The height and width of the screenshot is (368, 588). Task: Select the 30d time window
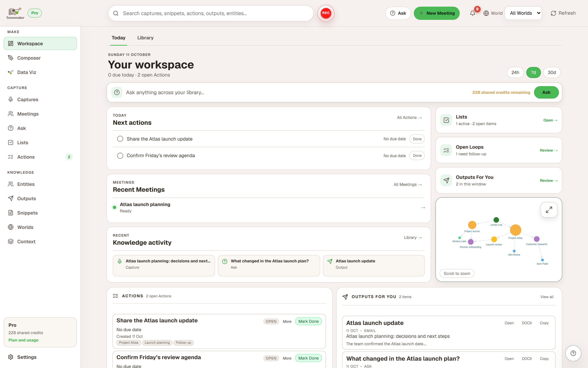(x=552, y=72)
